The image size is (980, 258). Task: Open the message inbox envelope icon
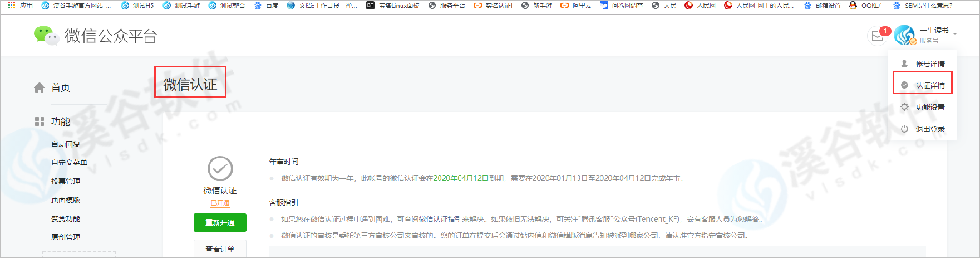[878, 36]
